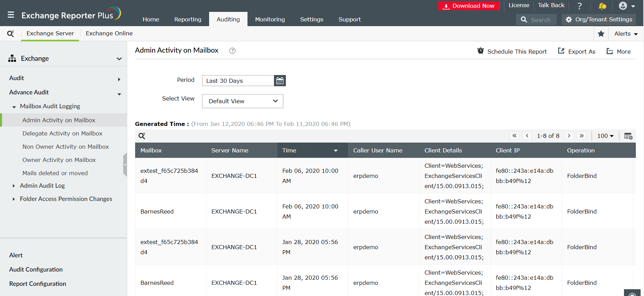Viewport: 644px width, 296px height.
Task: Open the hamburger navigation menu
Action: click(x=11, y=15)
